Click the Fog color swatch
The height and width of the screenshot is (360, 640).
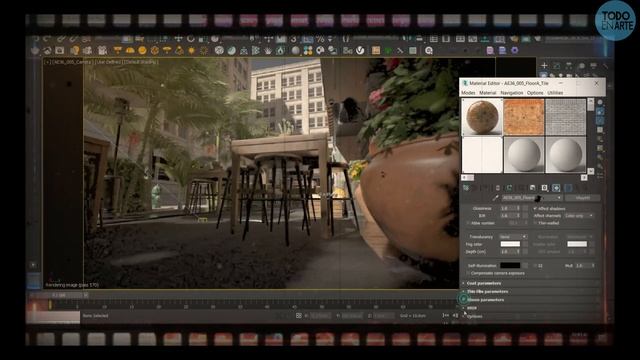tap(510, 244)
